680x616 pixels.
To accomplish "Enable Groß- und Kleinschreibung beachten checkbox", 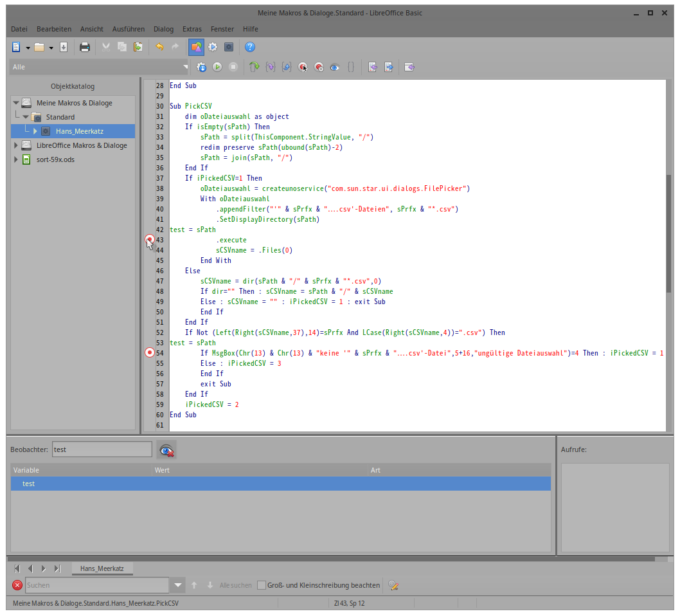I will 262,586.
